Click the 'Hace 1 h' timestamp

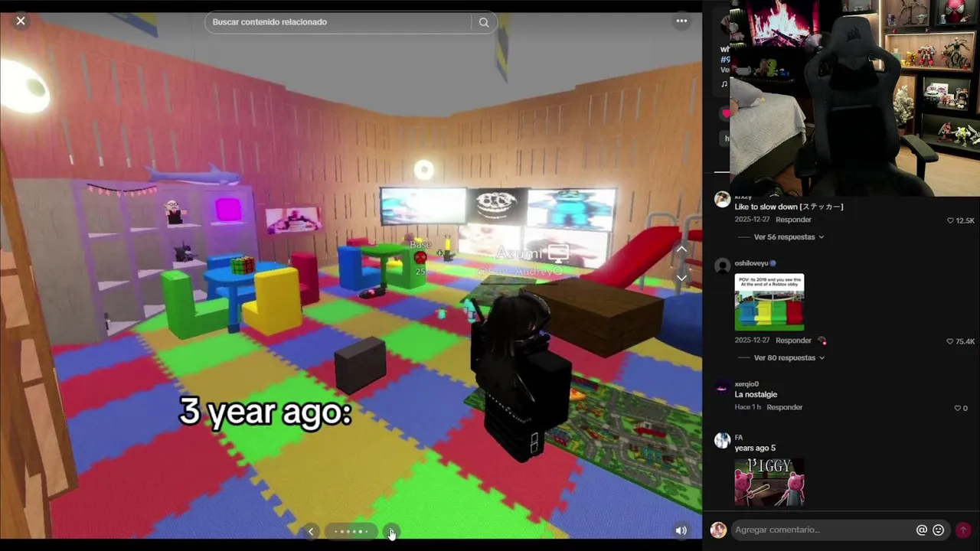[x=748, y=407]
